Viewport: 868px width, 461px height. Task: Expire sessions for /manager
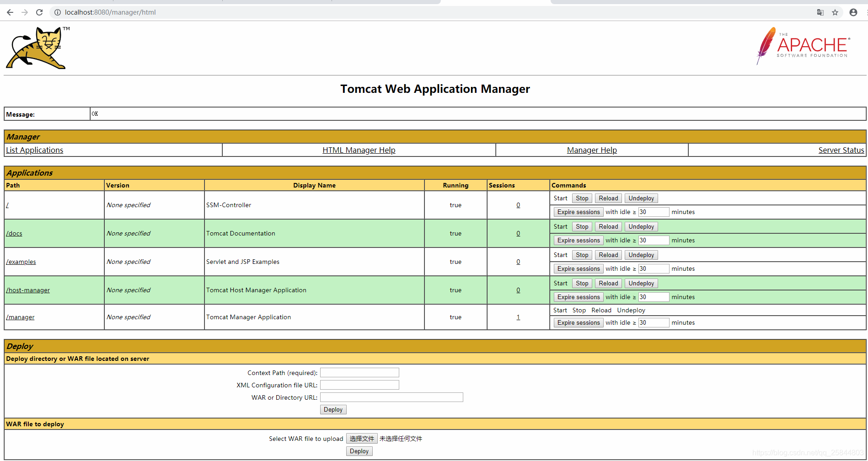pyautogui.click(x=579, y=322)
